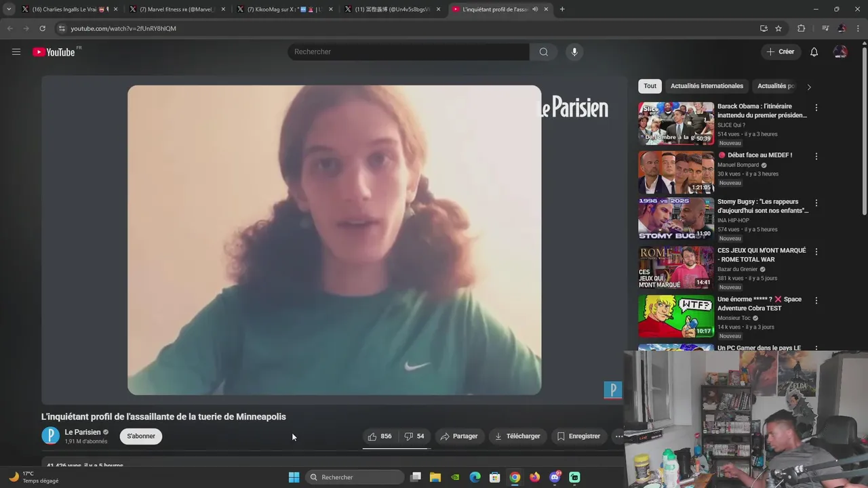The height and width of the screenshot is (488, 868).
Task: Open the Le Parisien channel avatar
Action: coord(51,436)
